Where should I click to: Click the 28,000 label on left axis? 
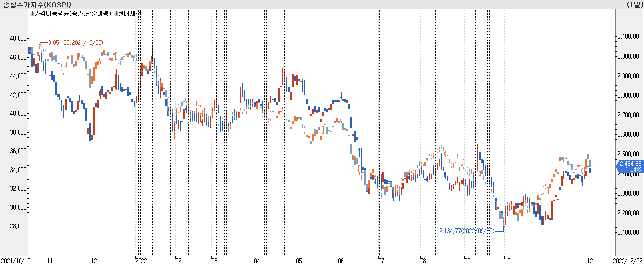coord(18,226)
